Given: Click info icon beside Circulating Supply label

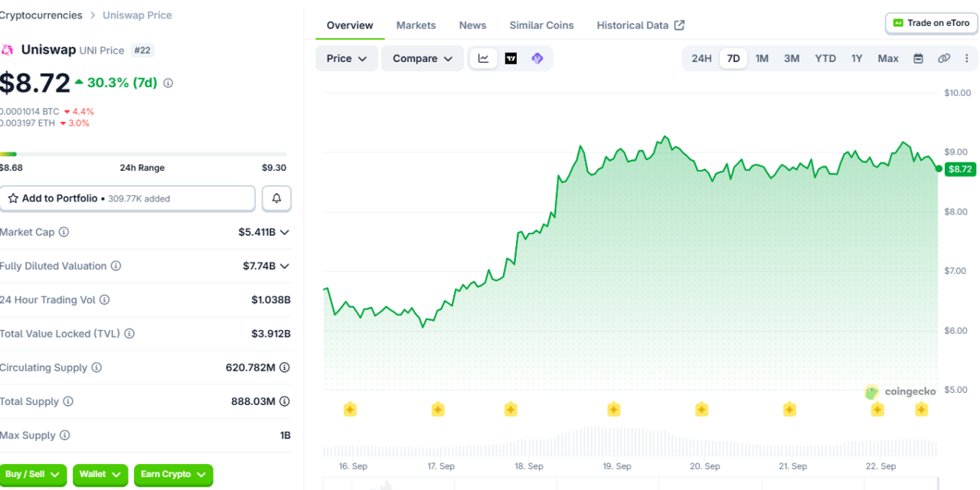Looking at the screenshot, I should (x=96, y=367).
